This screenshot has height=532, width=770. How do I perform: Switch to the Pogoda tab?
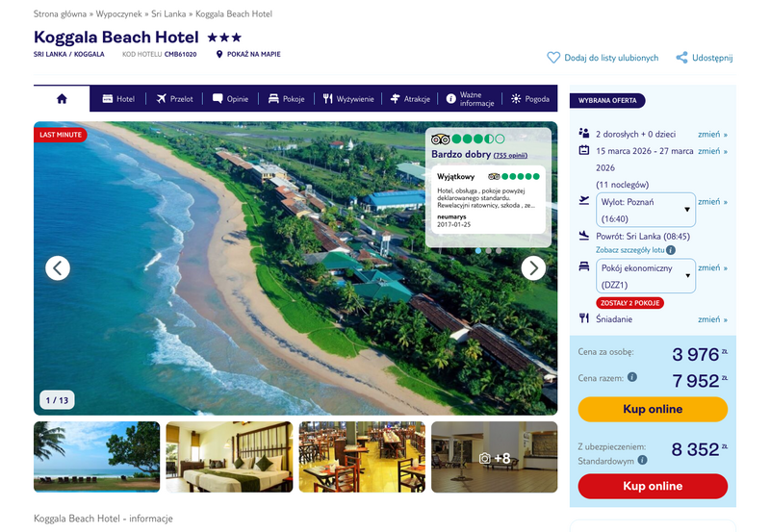pos(530,99)
